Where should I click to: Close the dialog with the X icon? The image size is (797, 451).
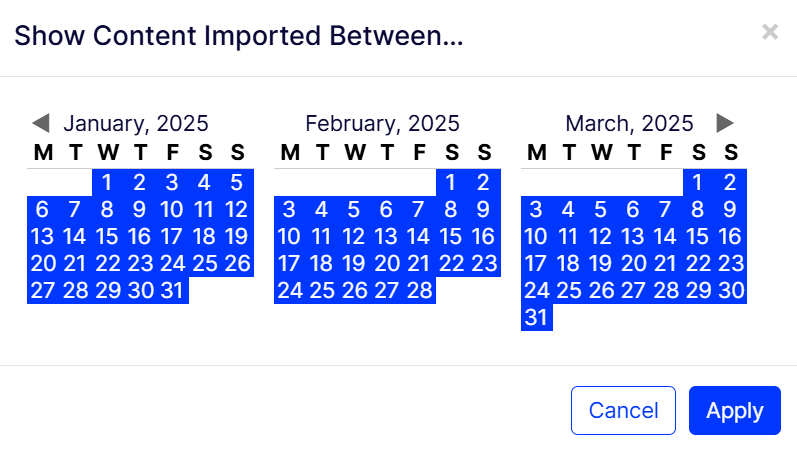click(x=769, y=32)
